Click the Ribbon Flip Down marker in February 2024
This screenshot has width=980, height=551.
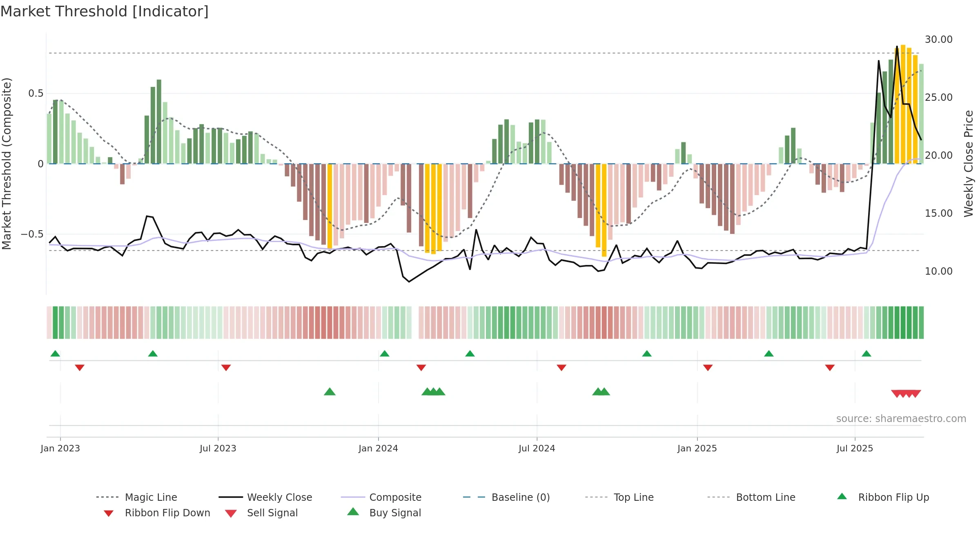[x=421, y=368]
